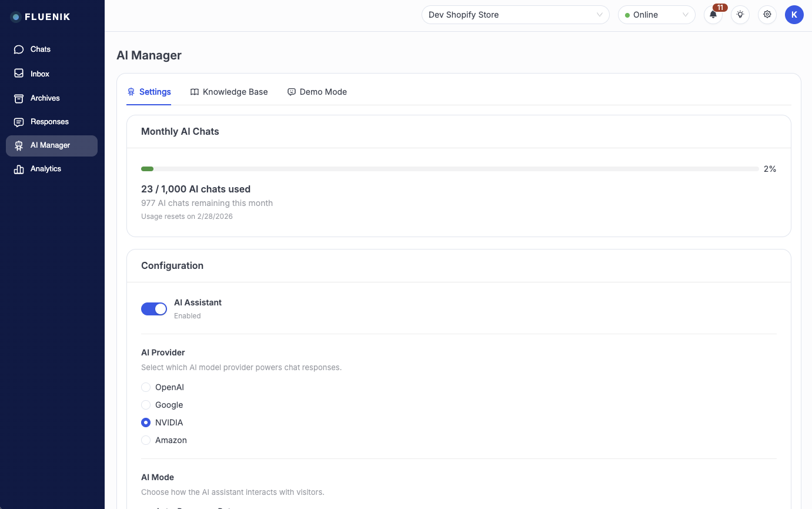Open notifications bell with 11 badge
Screen dimensions: 812x509
tap(713, 15)
